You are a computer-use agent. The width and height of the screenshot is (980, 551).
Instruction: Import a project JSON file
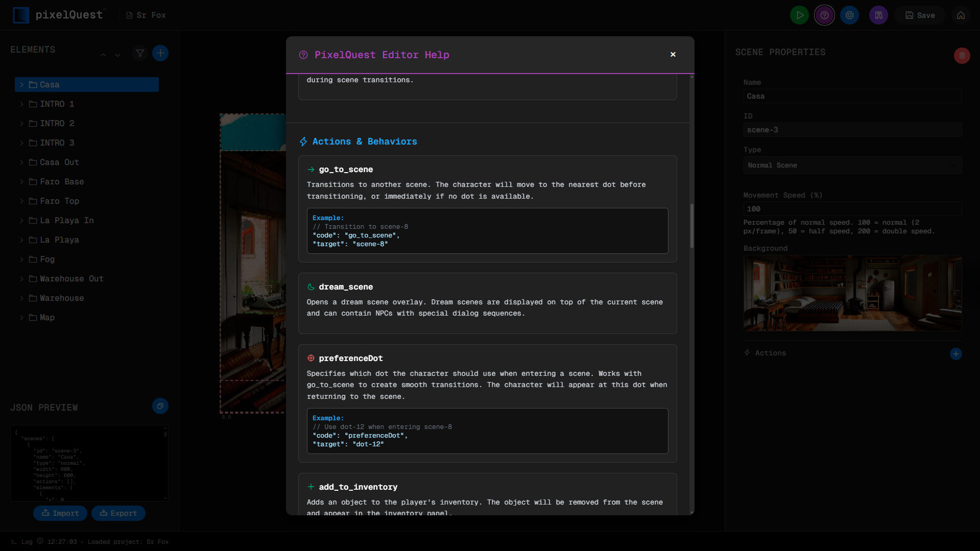point(60,513)
